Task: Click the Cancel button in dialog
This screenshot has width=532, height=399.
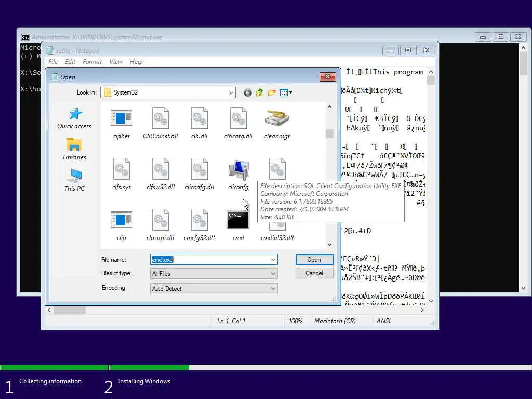Action: pyautogui.click(x=314, y=273)
